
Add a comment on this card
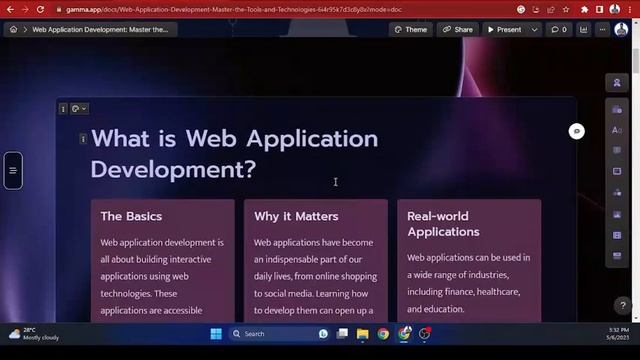pos(576,131)
